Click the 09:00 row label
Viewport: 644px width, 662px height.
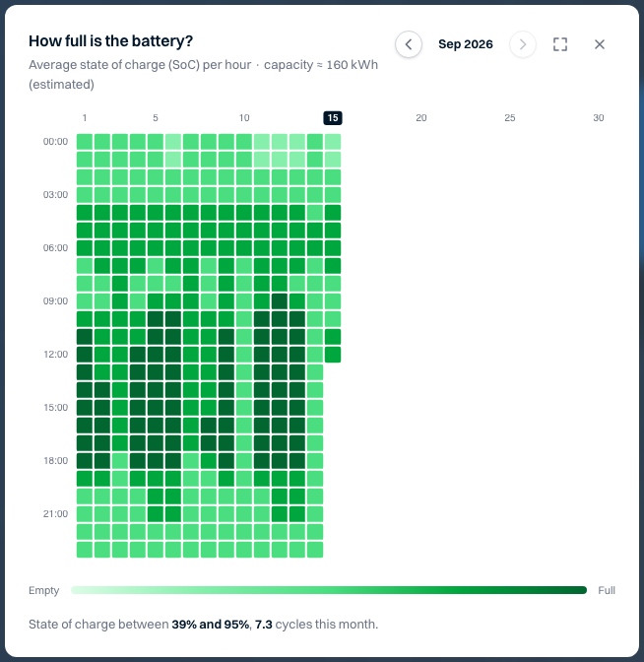point(55,301)
